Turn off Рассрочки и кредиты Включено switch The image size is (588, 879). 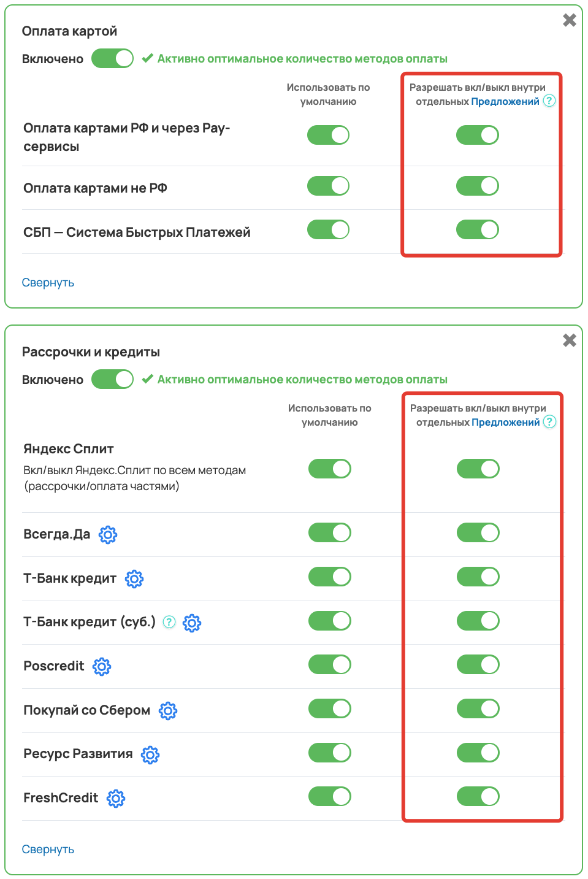click(112, 379)
